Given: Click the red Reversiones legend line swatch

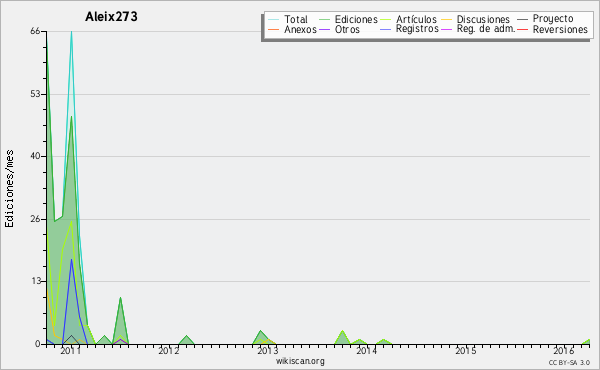Looking at the screenshot, I should point(522,29).
